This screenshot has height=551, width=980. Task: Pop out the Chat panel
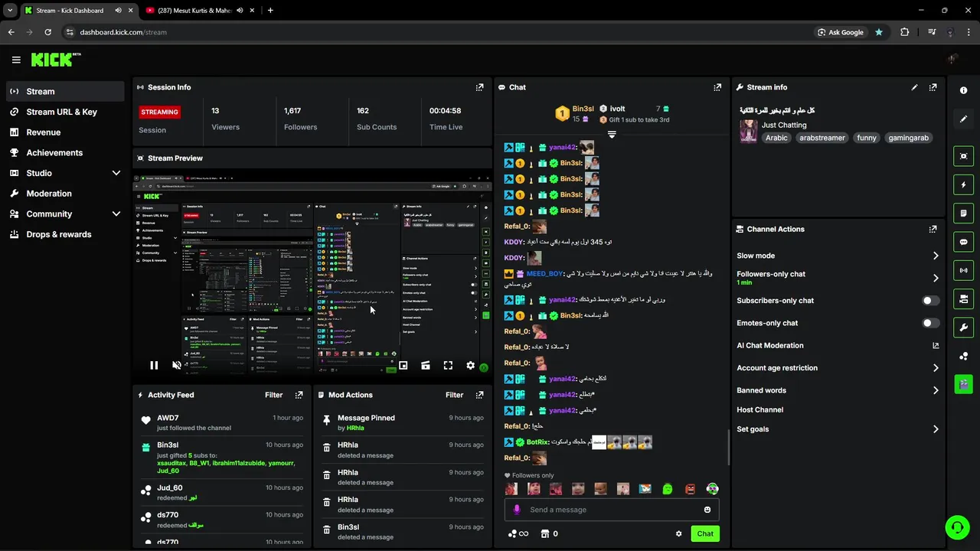pos(717,87)
